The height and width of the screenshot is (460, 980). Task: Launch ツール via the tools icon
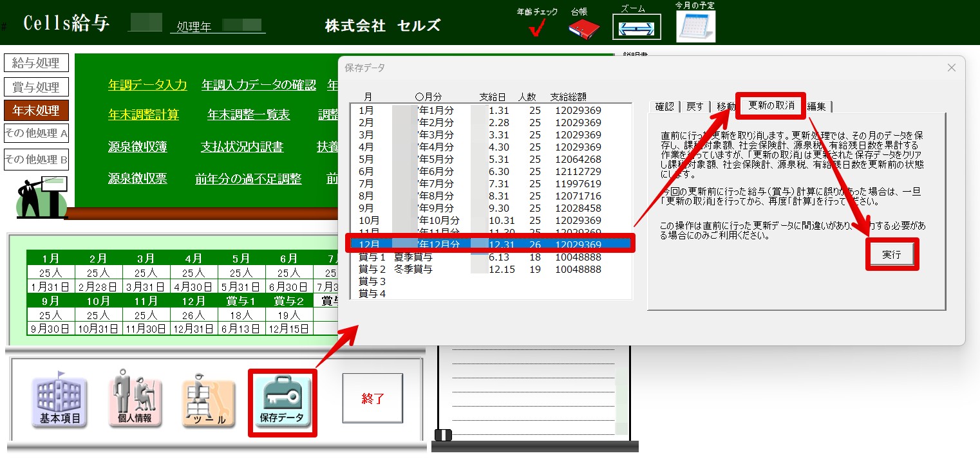(x=208, y=399)
